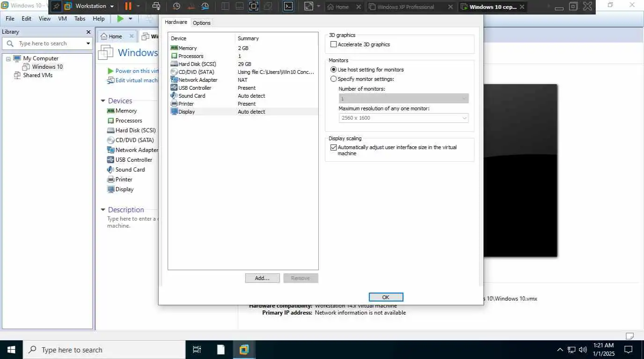Viewport: 644px width, 359px height.
Task: Click the Network Adapter icon in the background Devices panel
Action: [111, 150]
